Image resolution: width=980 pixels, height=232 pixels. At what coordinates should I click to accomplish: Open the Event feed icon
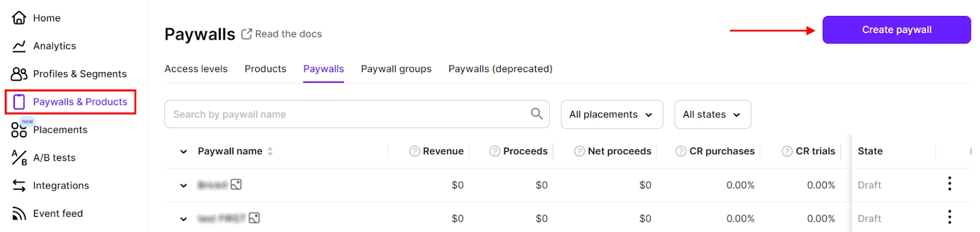19,214
